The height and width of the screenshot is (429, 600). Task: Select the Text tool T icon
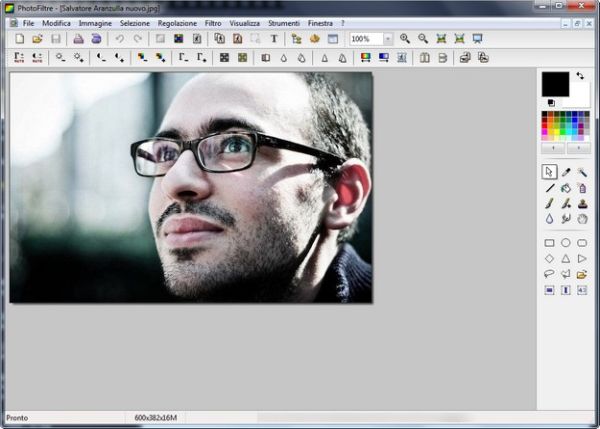pos(274,39)
